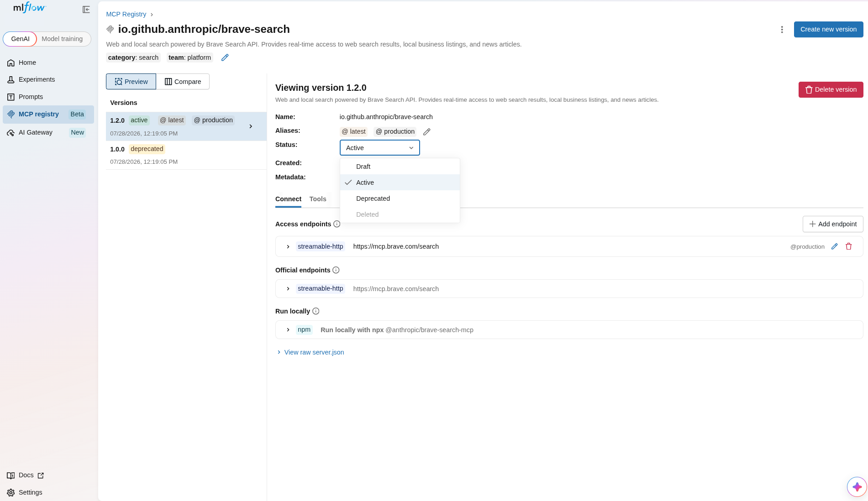Open AI Gateway in the sidebar

point(48,132)
